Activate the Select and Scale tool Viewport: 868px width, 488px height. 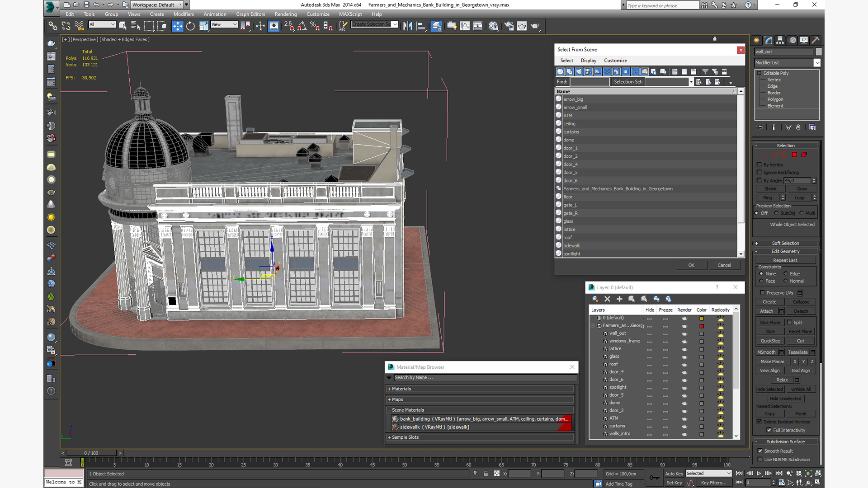[x=203, y=26]
